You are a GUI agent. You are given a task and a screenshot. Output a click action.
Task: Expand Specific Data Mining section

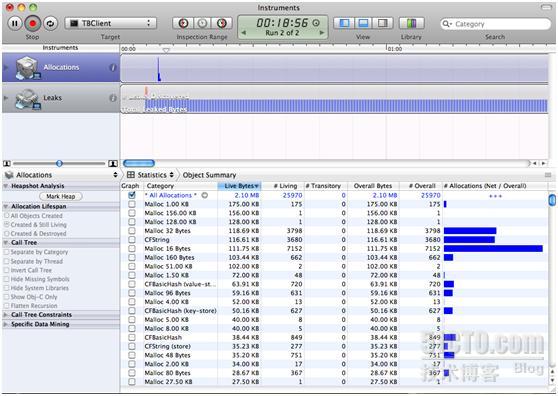coord(6,324)
